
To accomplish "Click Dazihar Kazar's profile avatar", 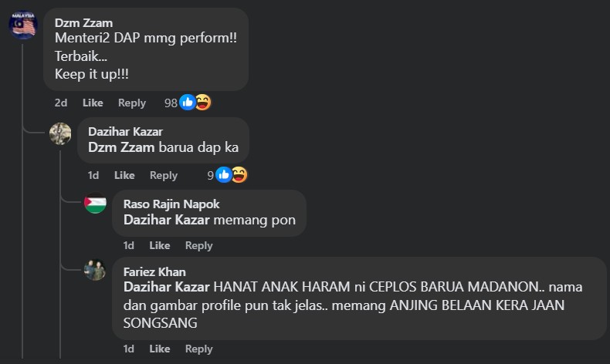I will click(x=60, y=133).
